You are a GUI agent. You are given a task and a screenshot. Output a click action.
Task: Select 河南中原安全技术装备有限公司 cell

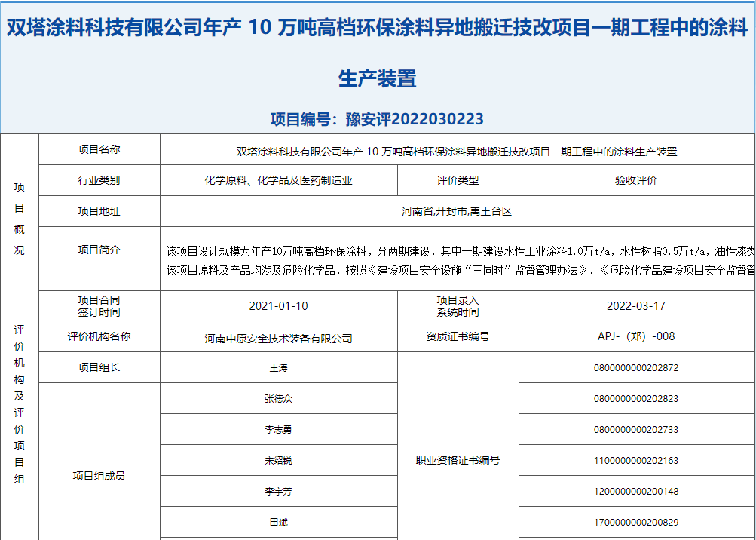[279, 336]
